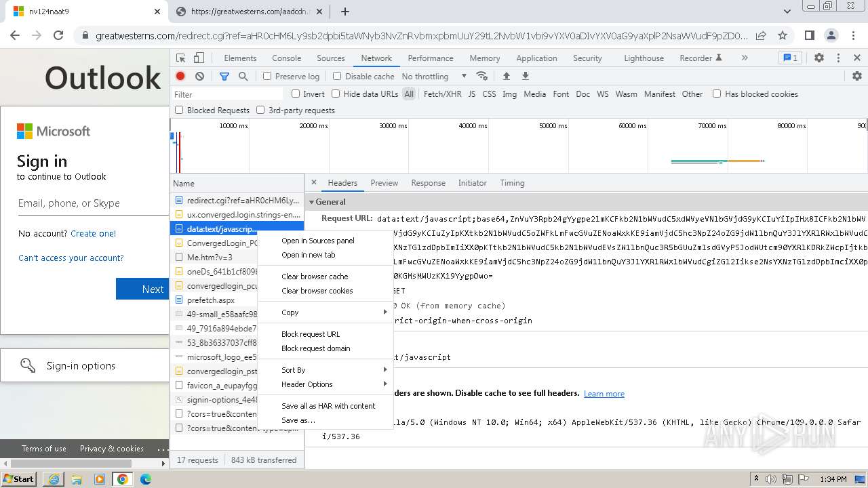This screenshot has height=488, width=868.
Task: Expand Copy submenu in context menu
Action: coord(324,312)
